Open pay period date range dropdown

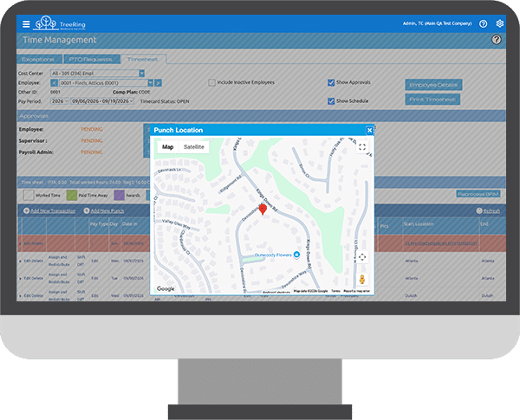(102, 101)
